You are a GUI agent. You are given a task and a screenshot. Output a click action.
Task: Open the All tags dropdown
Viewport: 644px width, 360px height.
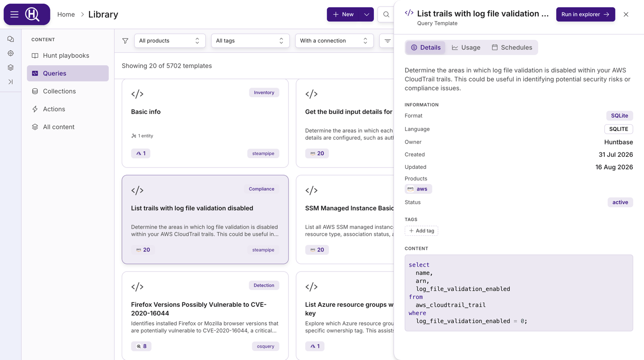250,41
